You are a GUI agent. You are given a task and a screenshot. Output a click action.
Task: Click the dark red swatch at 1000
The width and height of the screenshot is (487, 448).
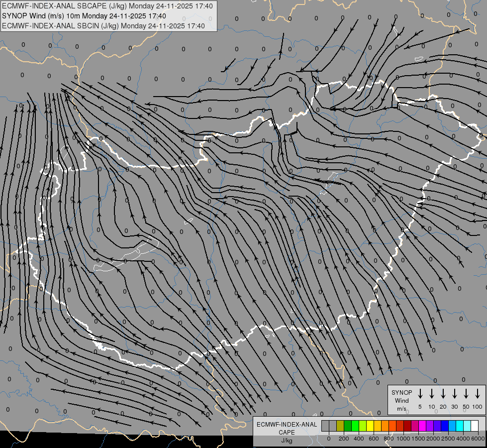(407, 426)
